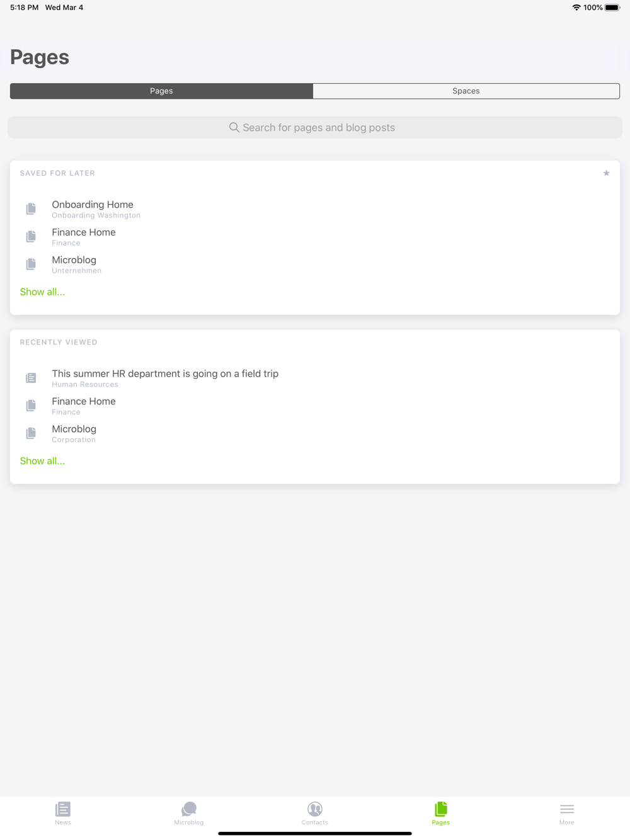Show all saved for later pages

point(42,292)
